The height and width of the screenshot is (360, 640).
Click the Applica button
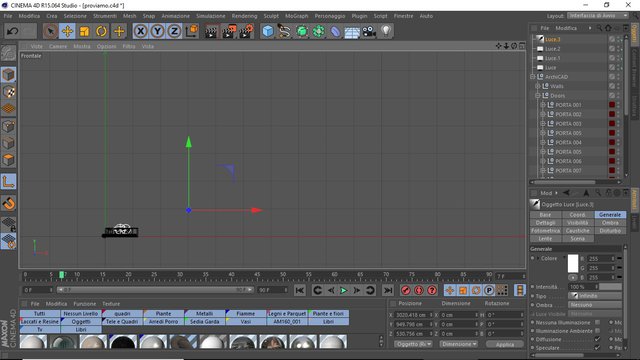point(504,344)
